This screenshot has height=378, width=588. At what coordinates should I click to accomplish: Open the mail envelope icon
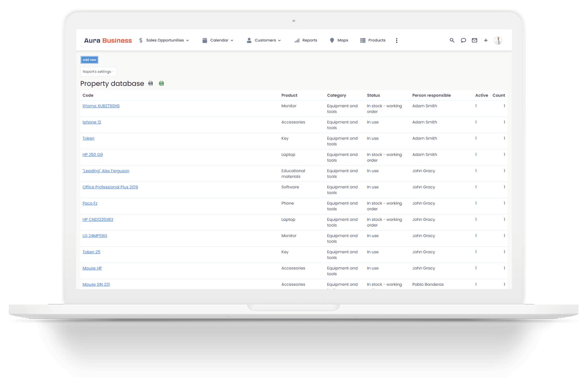474,40
